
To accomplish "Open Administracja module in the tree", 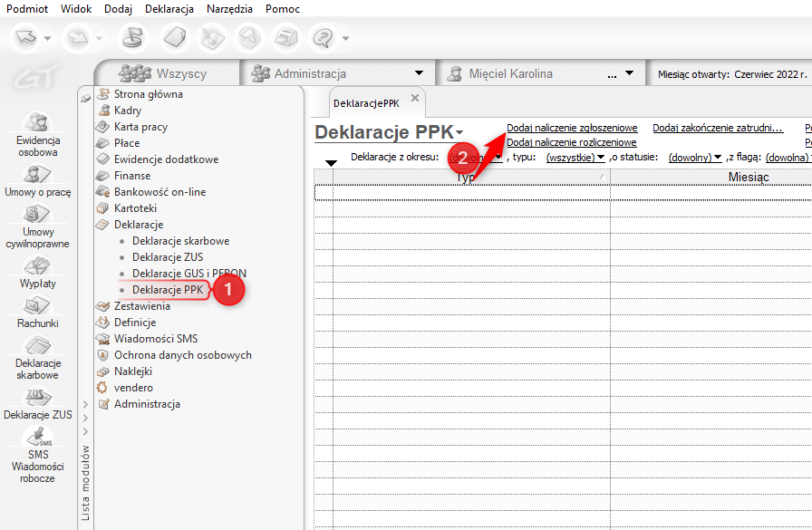I will point(147,404).
